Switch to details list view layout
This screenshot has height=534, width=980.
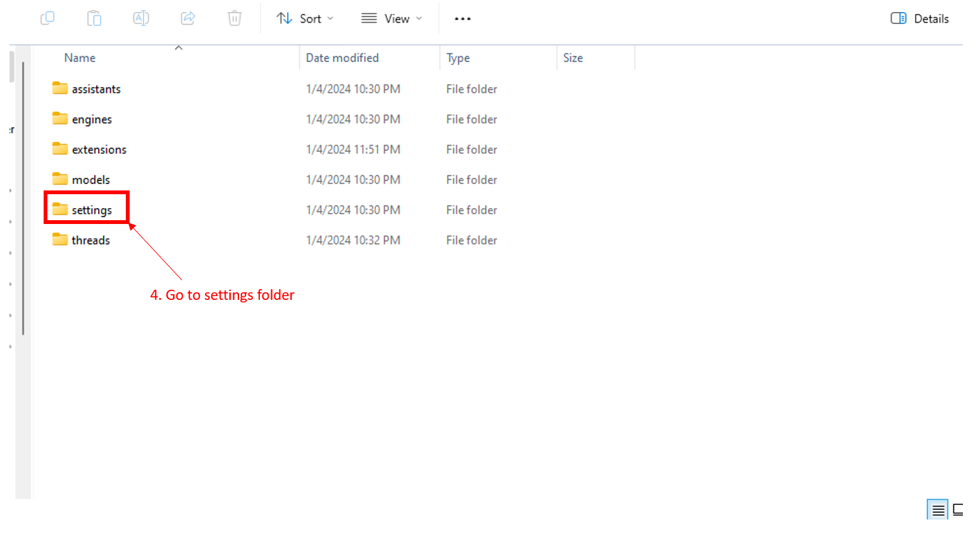point(938,509)
